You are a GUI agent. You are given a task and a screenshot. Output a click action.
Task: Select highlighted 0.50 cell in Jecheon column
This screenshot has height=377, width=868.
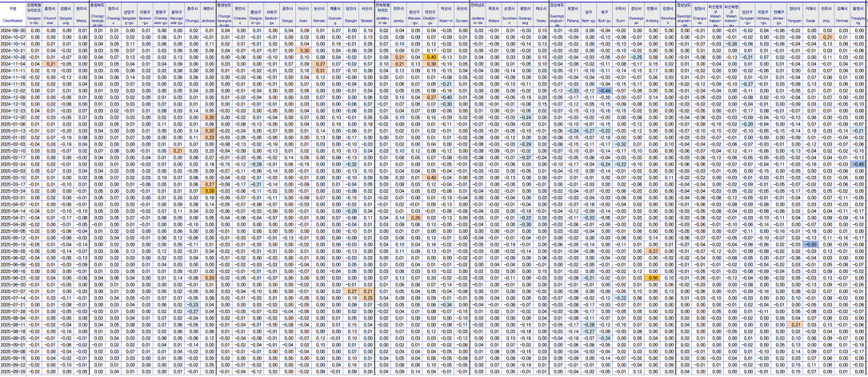coord(210,191)
